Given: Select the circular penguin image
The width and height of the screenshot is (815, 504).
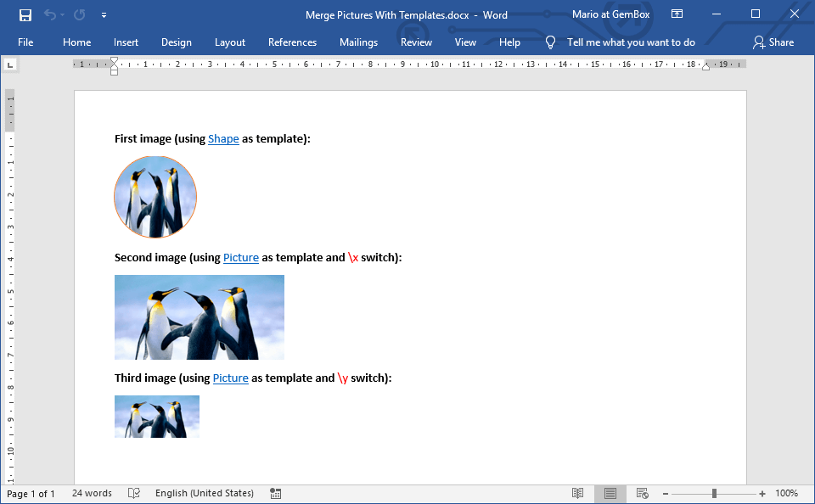Looking at the screenshot, I should [x=155, y=197].
